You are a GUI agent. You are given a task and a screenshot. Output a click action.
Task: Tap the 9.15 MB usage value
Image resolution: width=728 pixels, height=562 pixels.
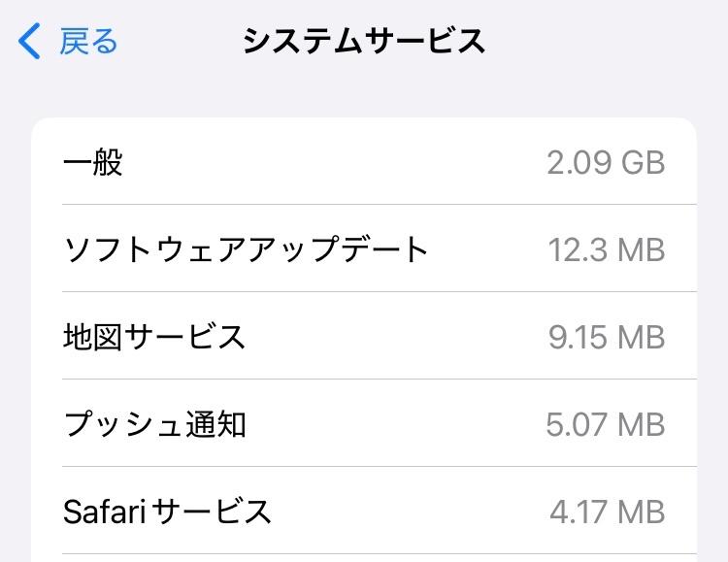(x=607, y=337)
